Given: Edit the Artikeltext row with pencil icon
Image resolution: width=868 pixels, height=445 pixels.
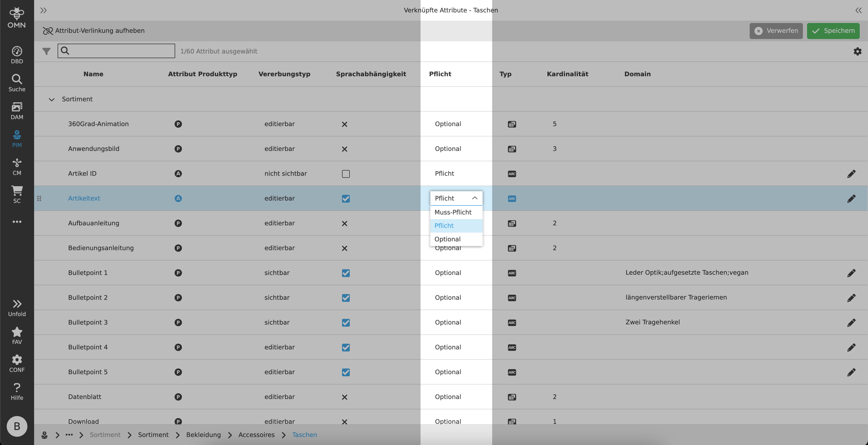Looking at the screenshot, I should tap(851, 198).
